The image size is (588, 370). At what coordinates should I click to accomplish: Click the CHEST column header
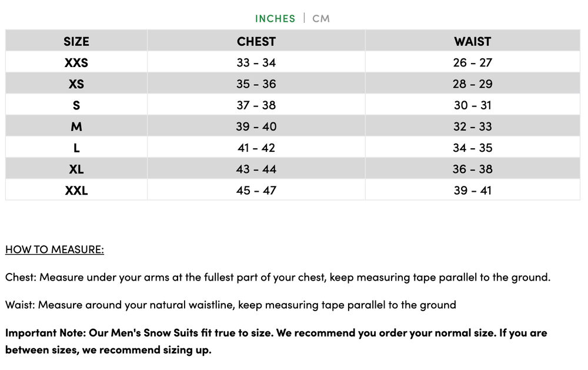pyautogui.click(x=256, y=41)
